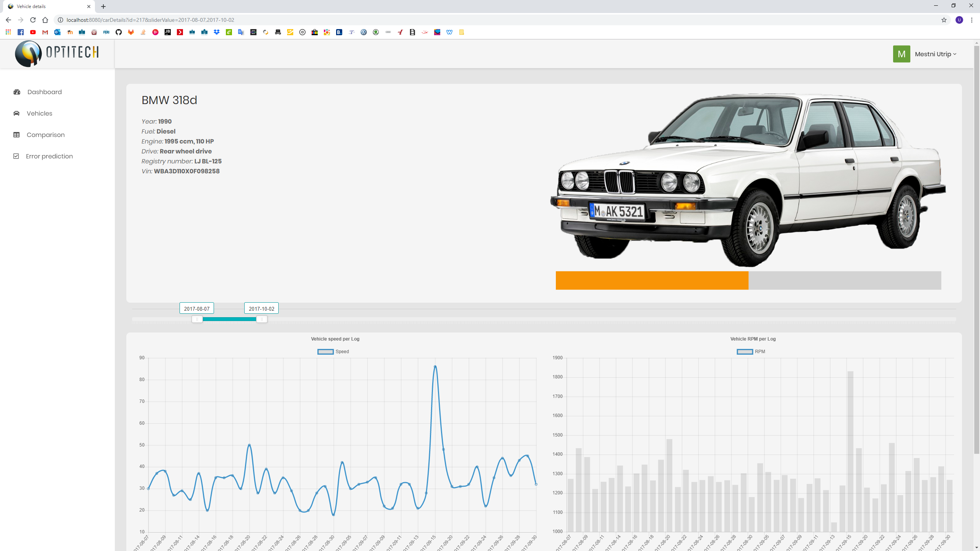Open the Gmail bookmark
Screen dimensions: 980x551
(x=45, y=32)
